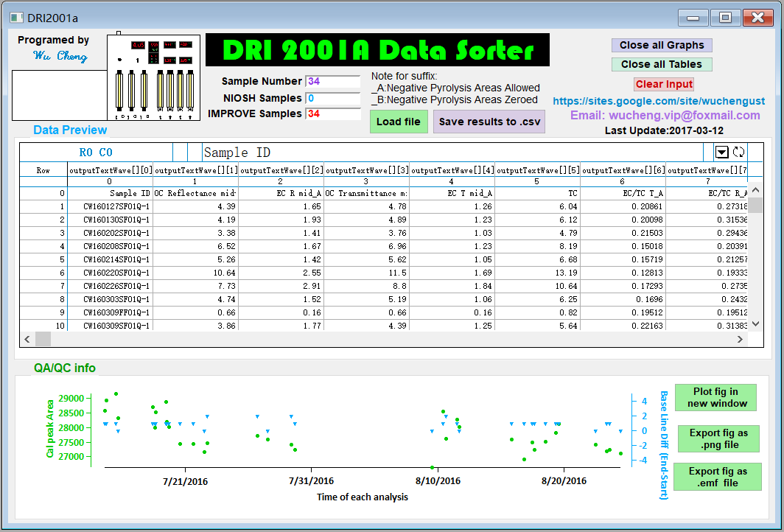784x532 pixels.
Task: Select cell CW160309FF01Q-1
Action: (111, 312)
